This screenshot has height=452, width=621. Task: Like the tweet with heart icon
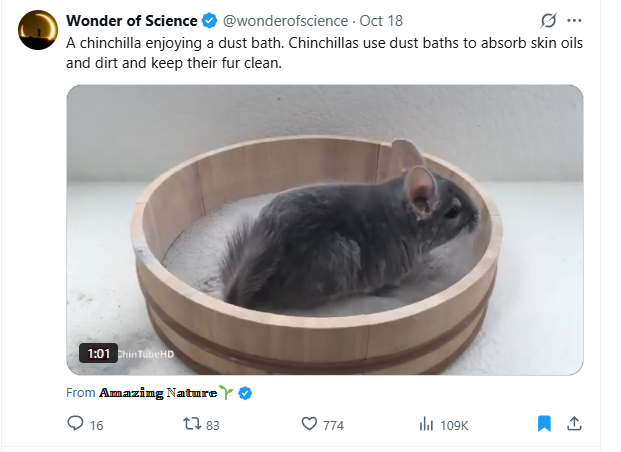[x=309, y=424]
